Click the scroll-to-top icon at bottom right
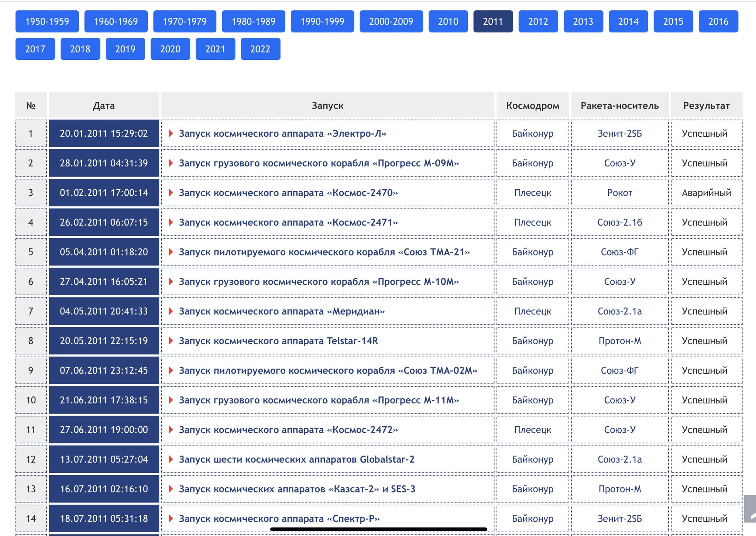 pyautogui.click(x=750, y=509)
